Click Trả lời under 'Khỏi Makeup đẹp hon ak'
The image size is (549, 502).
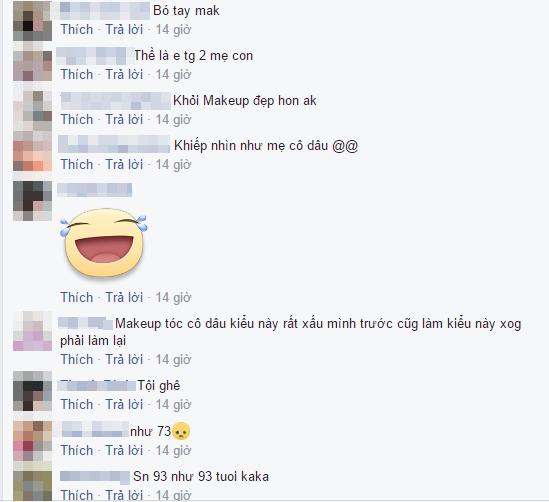click(x=124, y=119)
